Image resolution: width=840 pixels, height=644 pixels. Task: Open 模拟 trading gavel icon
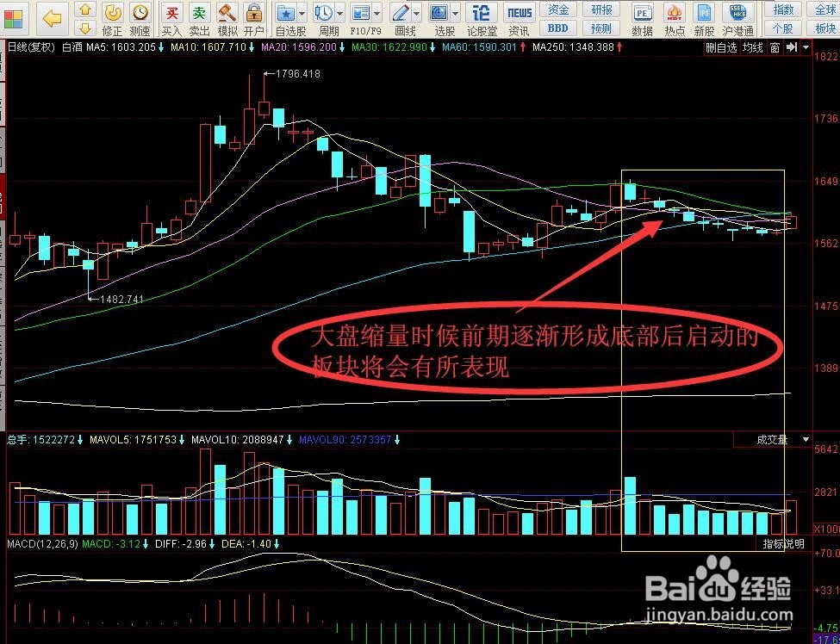click(227, 12)
